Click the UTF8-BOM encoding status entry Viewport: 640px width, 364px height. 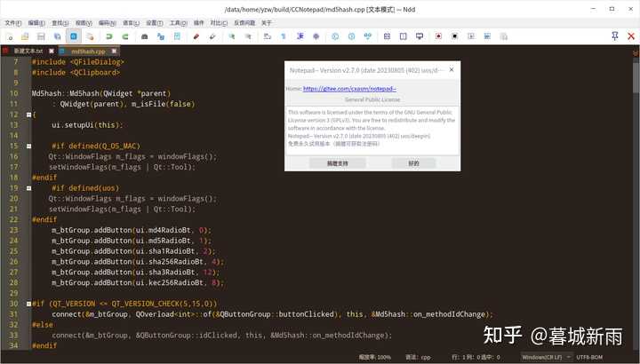coord(589,357)
